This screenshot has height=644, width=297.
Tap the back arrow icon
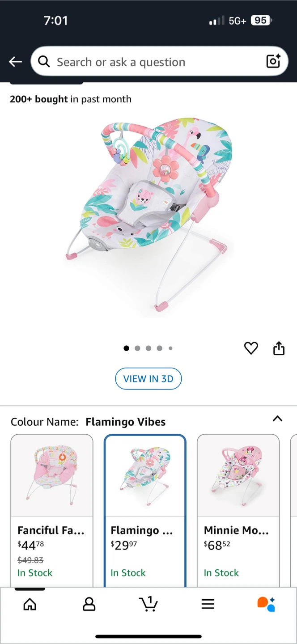(15, 62)
